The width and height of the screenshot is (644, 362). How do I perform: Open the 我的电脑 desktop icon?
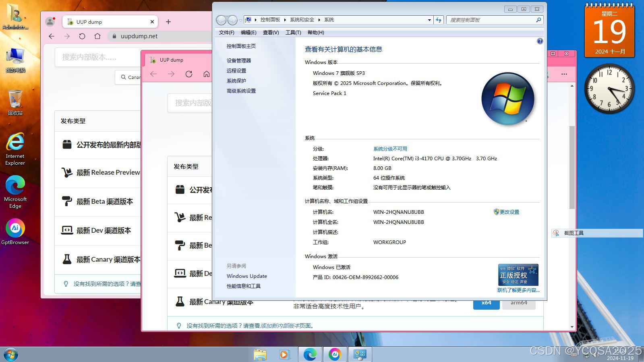click(x=15, y=60)
